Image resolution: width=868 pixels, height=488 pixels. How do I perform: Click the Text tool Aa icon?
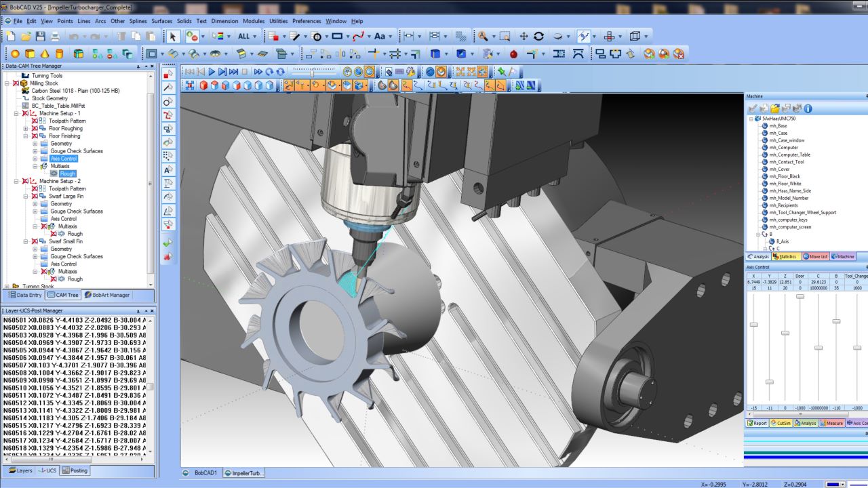point(380,37)
